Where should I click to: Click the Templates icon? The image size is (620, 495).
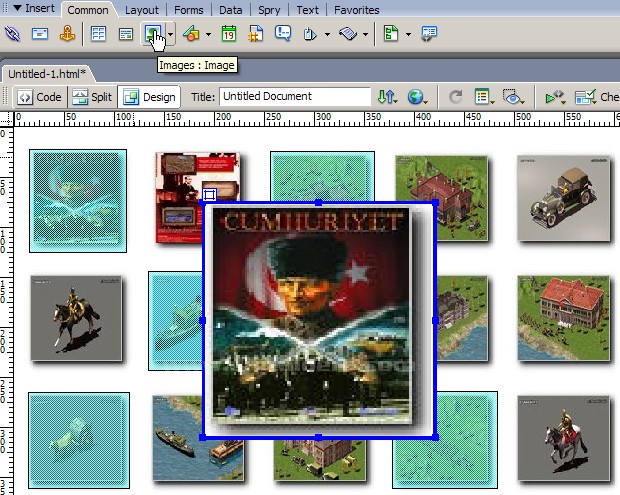point(391,34)
